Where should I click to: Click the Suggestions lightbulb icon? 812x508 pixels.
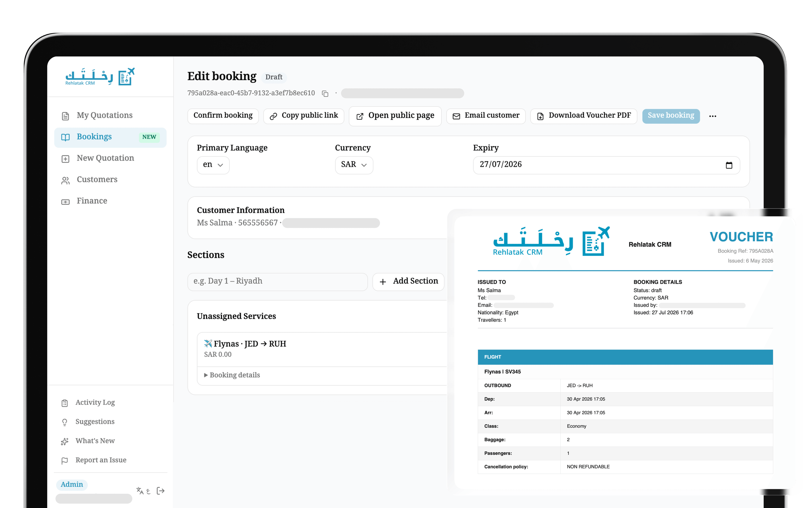65,422
